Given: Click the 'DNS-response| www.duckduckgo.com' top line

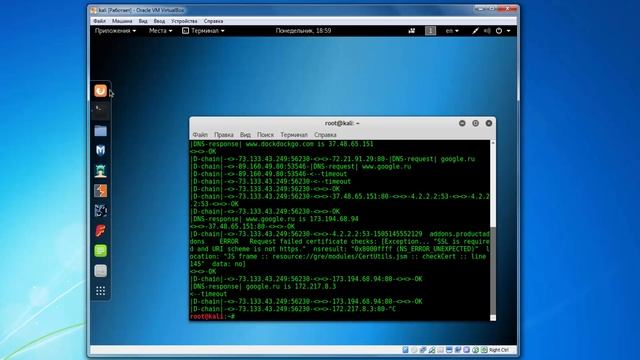Looking at the screenshot, I should click(282, 144).
